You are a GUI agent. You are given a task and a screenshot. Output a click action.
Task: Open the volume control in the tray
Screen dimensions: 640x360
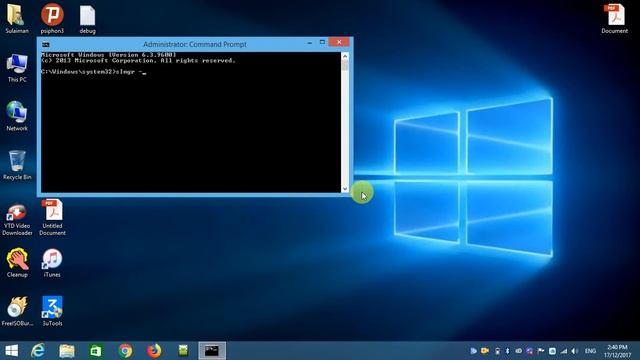pyautogui.click(x=575, y=351)
